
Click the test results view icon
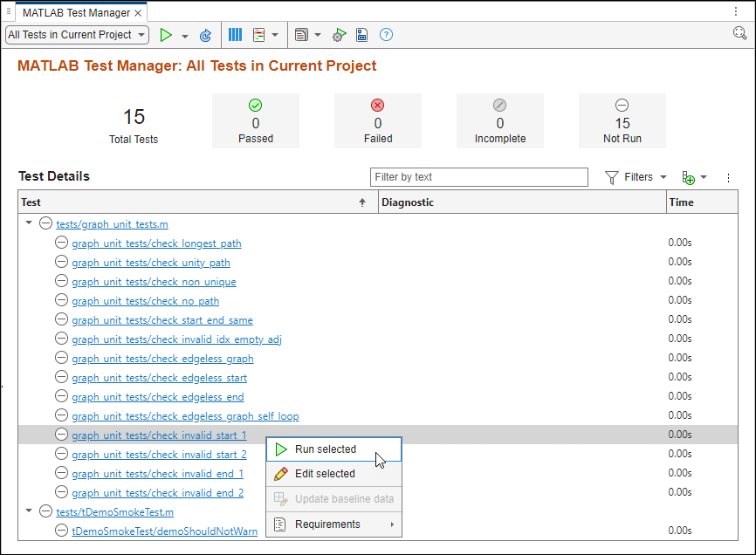pyautogui.click(x=259, y=35)
